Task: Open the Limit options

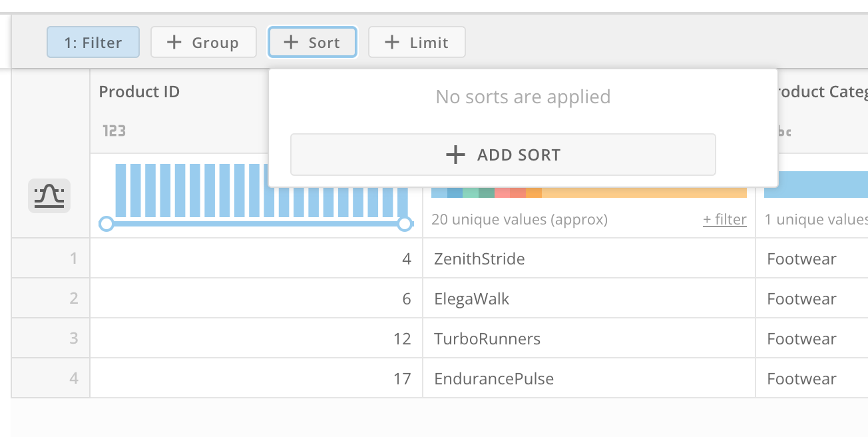Action: [x=417, y=42]
